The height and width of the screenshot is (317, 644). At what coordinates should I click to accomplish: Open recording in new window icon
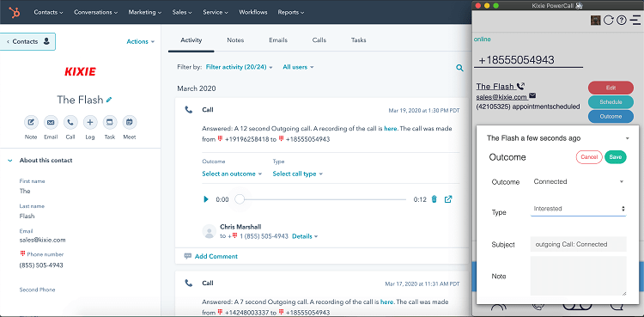(448, 199)
